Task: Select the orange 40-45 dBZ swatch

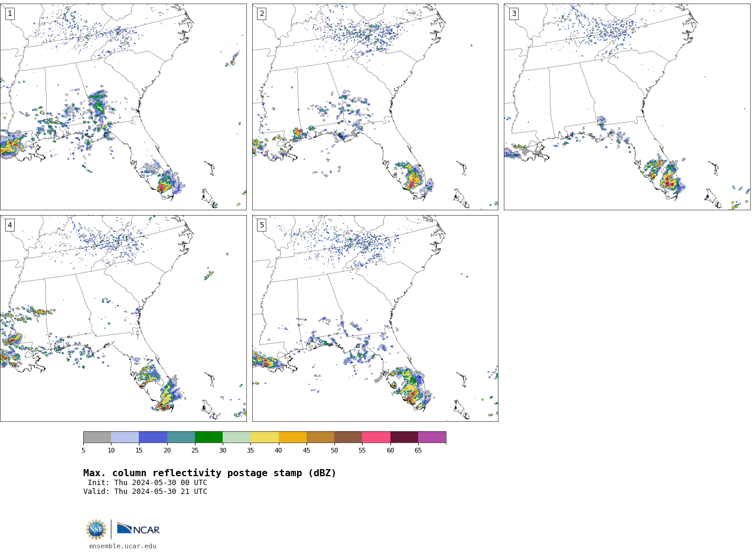Action: tap(292, 437)
